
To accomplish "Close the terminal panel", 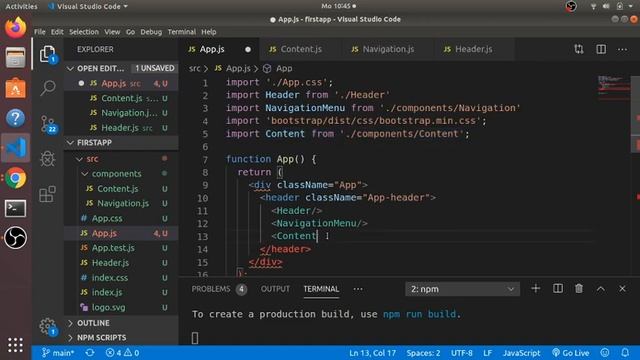I will (x=622, y=289).
